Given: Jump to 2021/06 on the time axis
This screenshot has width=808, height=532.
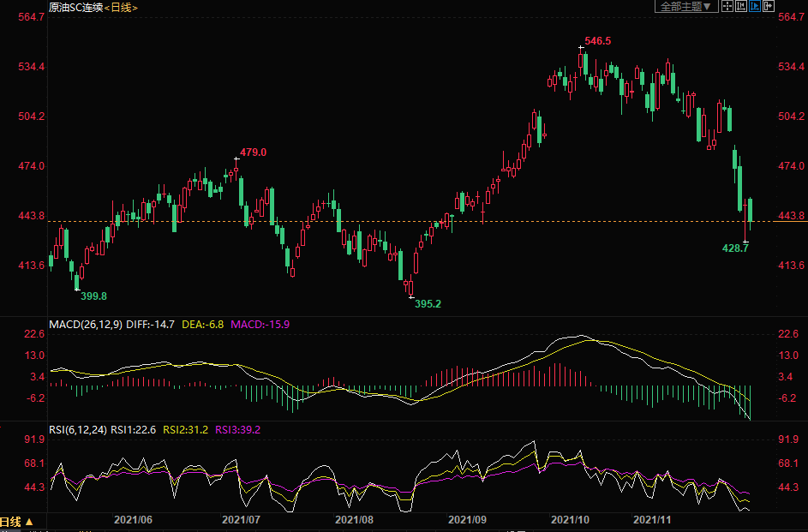Looking at the screenshot, I should coord(133,519).
